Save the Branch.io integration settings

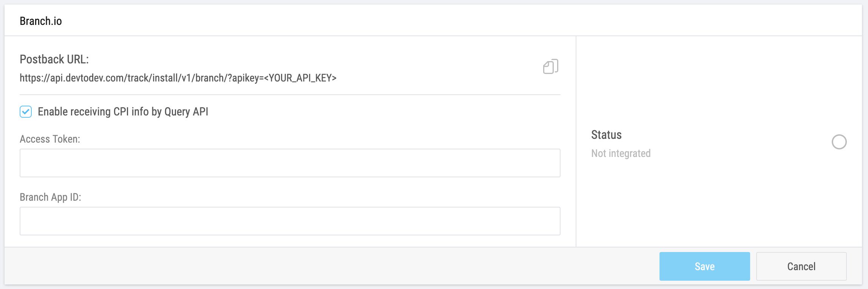click(x=705, y=266)
